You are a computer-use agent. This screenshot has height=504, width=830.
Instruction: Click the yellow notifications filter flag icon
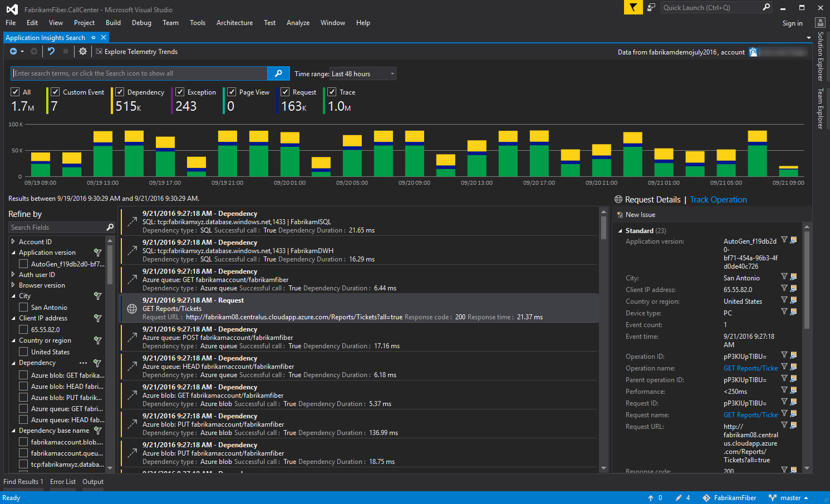633,7
